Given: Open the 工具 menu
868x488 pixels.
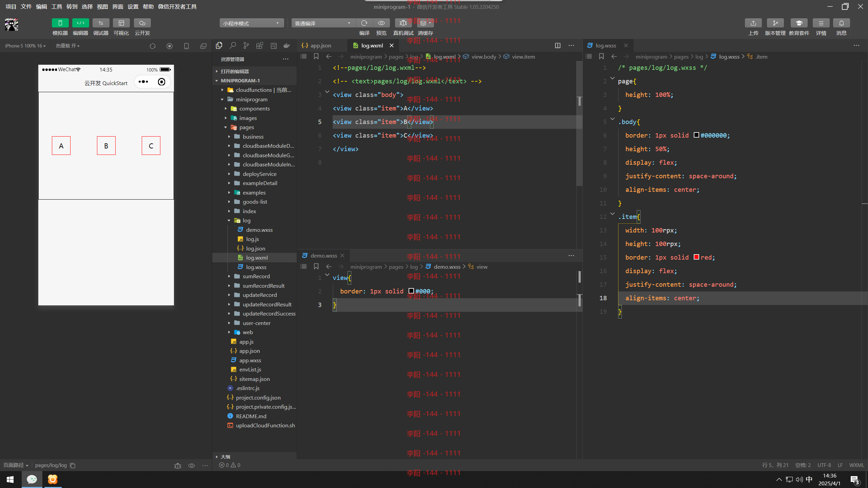Looking at the screenshot, I should 57,6.
